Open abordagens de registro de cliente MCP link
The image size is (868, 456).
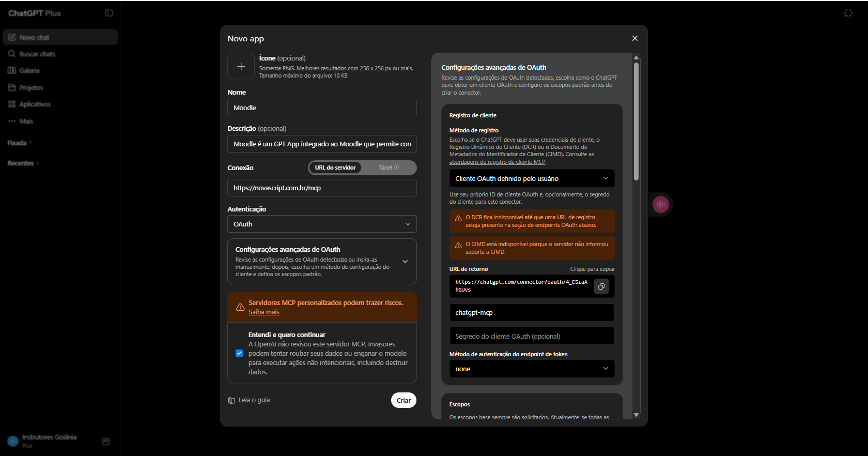coord(497,162)
